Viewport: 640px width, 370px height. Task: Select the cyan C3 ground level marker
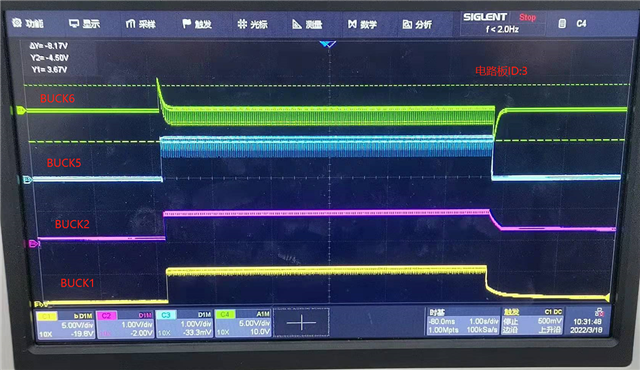coord(27,179)
